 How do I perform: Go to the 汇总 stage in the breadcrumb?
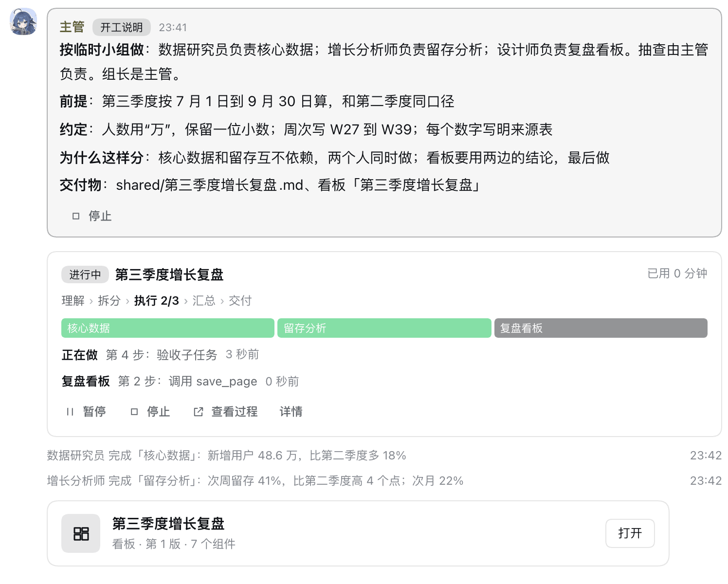coord(204,301)
